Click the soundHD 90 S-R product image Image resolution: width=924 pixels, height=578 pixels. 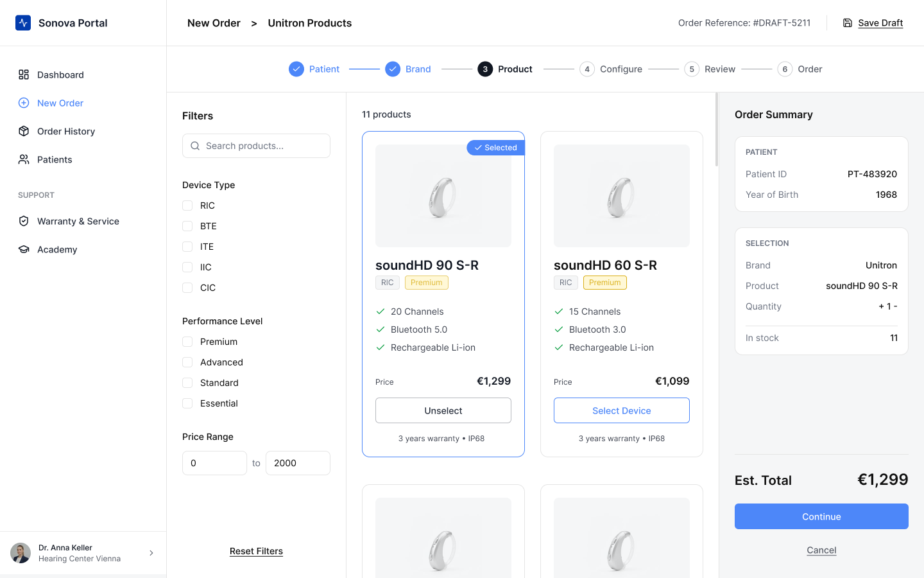coord(443,196)
